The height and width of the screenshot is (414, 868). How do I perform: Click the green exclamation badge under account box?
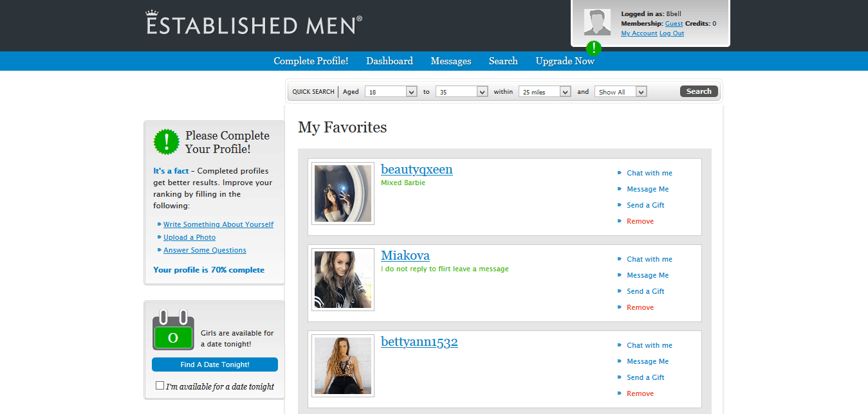[x=593, y=48]
